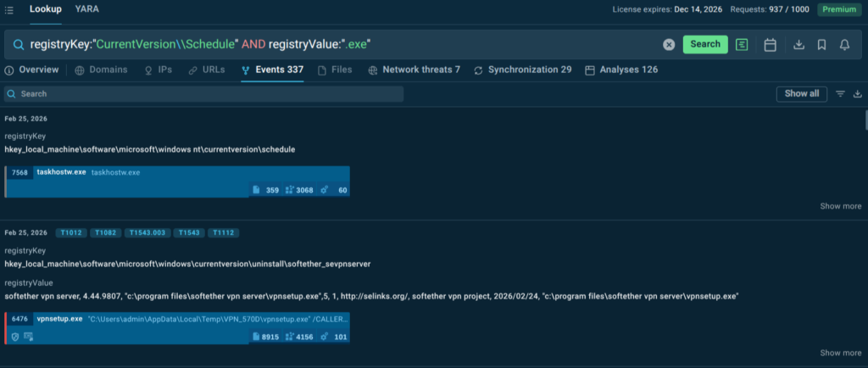Download events list via bottom download icon
This screenshot has width=868, height=368.
tap(857, 94)
